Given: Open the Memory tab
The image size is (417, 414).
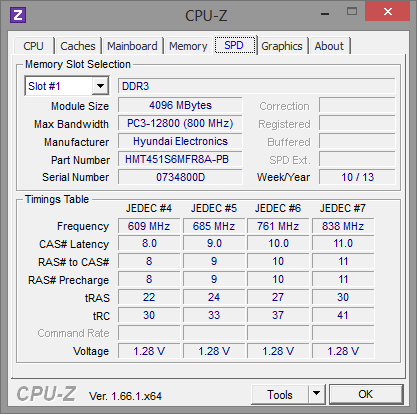Looking at the screenshot, I should point(188,46).
